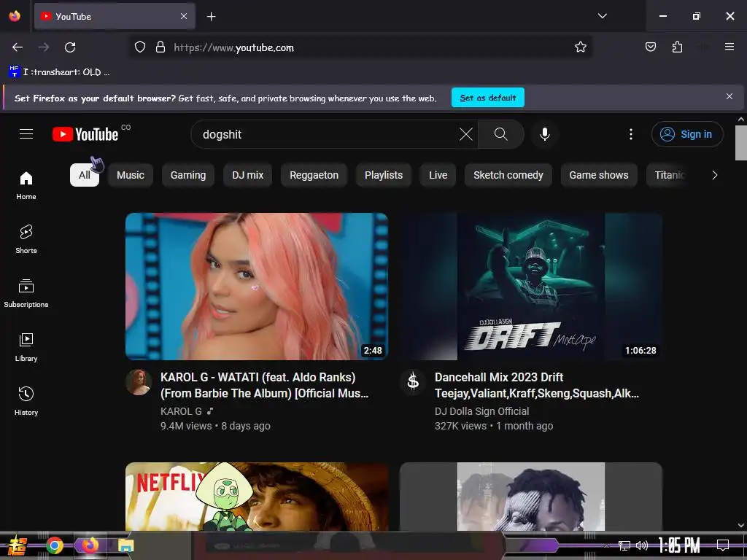Click the KAROL G channel avatar
This screenshot has width=747, height=560.
point(139,382)
